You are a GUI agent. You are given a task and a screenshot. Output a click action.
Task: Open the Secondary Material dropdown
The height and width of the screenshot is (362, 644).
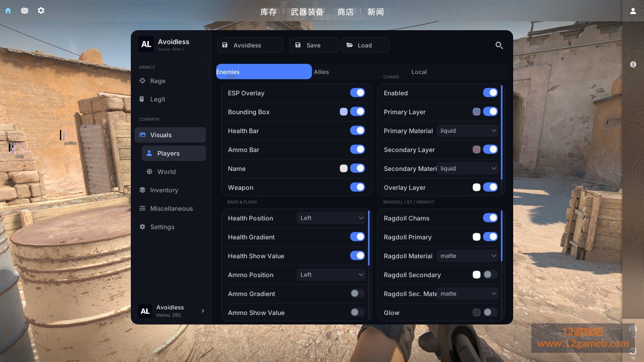[468, 169]
